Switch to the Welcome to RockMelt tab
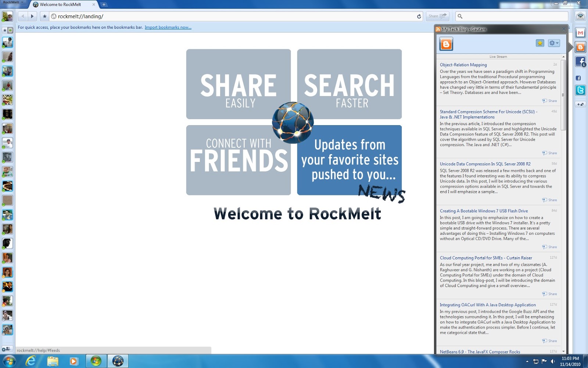 pos(61,4)
